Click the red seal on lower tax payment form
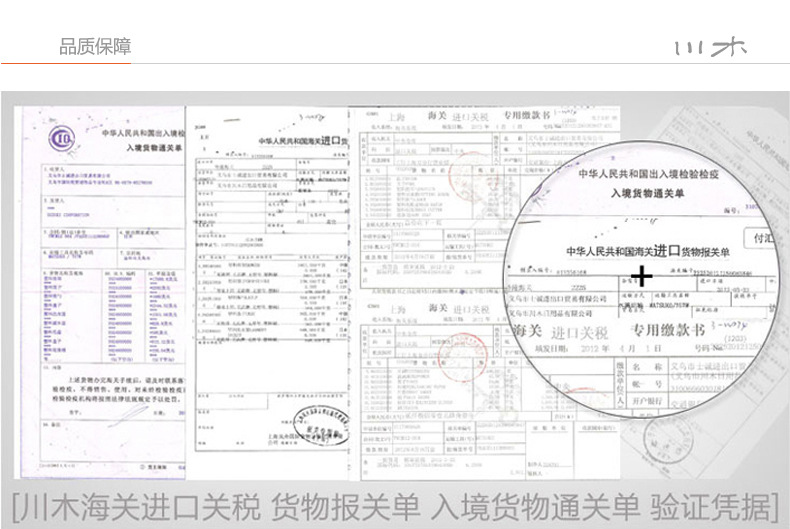Image resolution: width=790 pixels, height=529 pixels. (463, 358)
